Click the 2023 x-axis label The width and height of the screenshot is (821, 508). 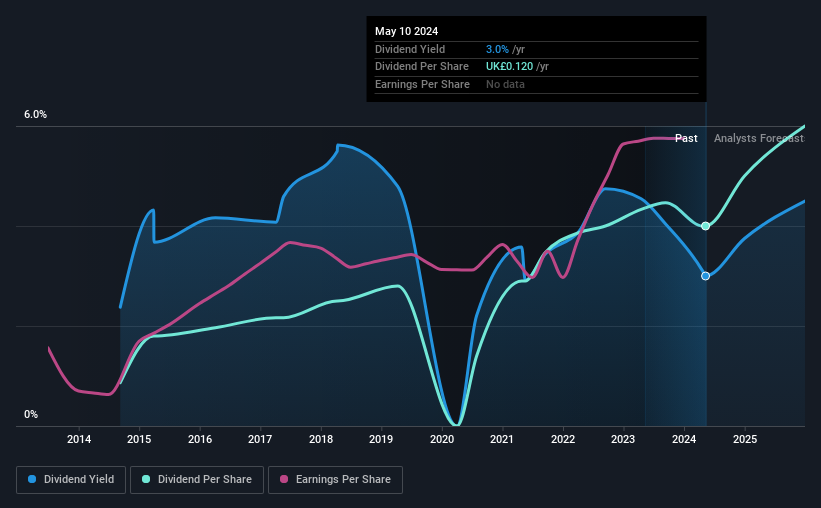pyautogui.click(x=623, y=439)
